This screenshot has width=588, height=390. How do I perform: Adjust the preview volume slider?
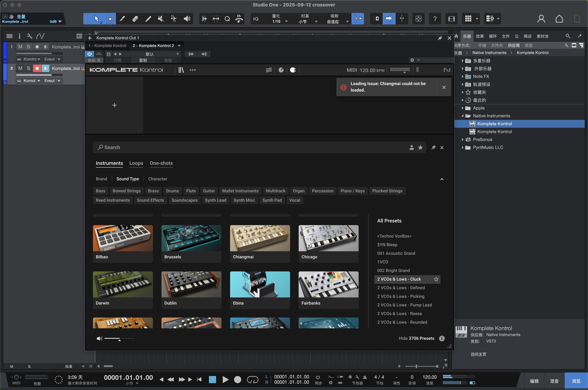pos(119,339)
